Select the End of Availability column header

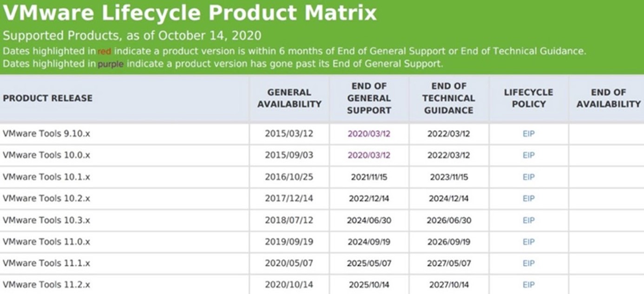coord(609,98)
